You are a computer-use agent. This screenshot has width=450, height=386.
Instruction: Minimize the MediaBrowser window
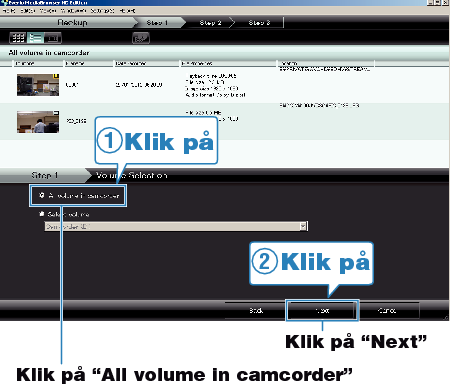[431, 3]
